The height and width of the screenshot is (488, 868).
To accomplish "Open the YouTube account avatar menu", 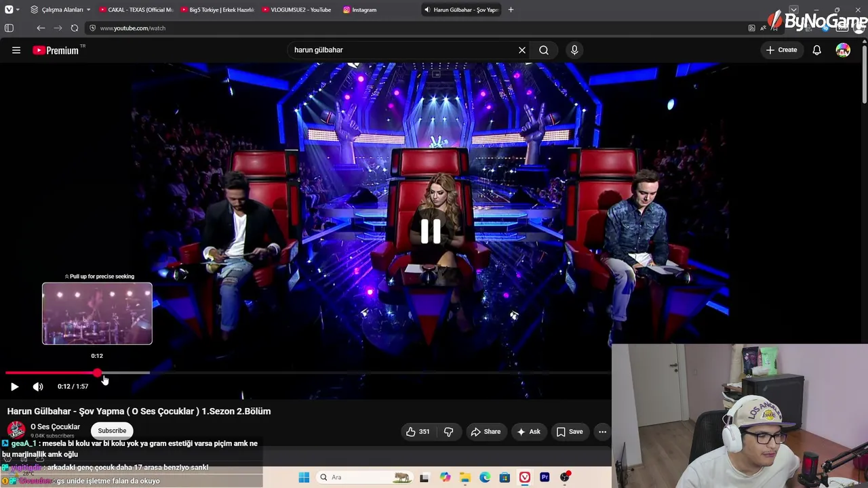I will click(843, 50).
